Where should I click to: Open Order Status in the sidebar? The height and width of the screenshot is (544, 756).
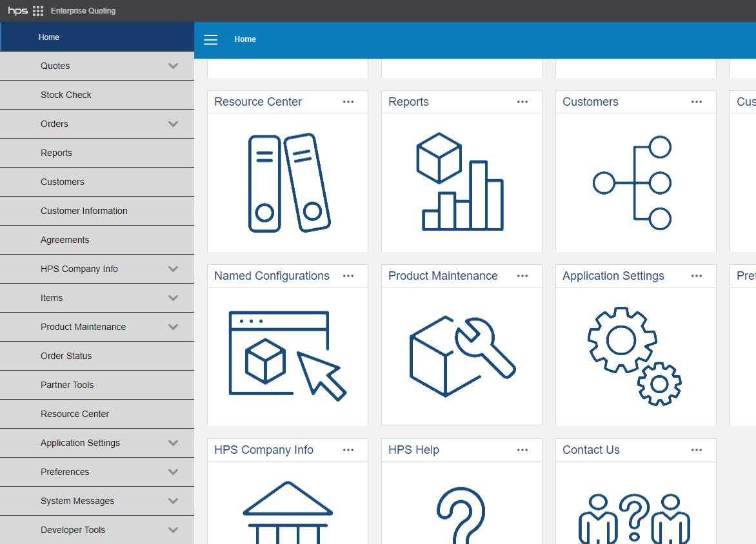pyautogui.click(x=97, y=356)
